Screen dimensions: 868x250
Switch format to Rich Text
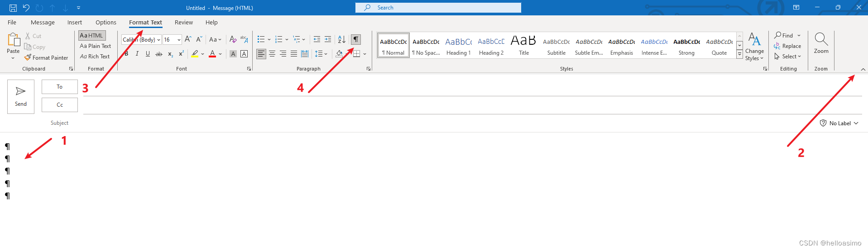(x=95, y=57)
